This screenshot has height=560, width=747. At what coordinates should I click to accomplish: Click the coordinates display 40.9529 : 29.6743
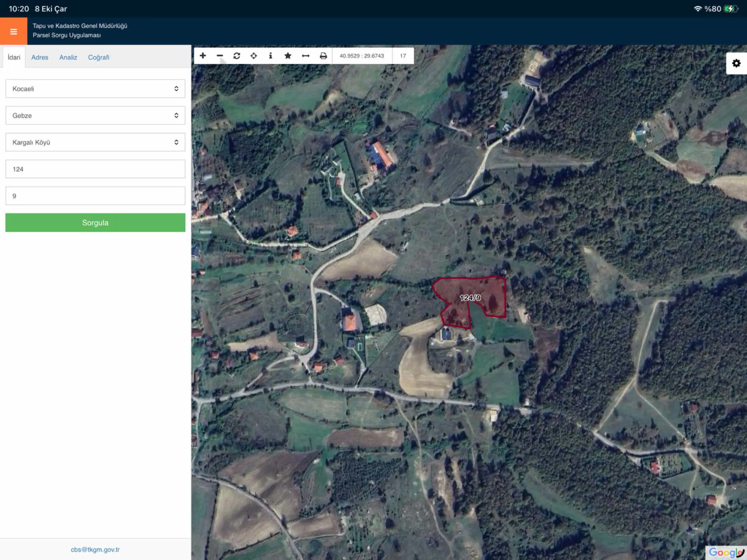click(362, 56)
